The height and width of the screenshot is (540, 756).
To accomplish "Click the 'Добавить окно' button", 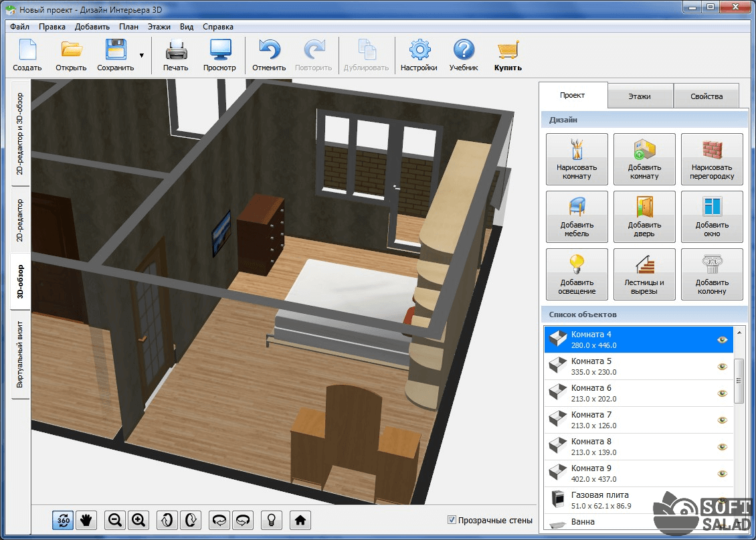I will tap(711, 217).
